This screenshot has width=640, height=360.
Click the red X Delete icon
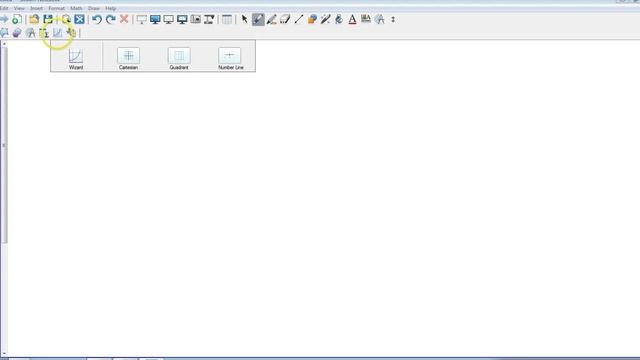point(124,19)
